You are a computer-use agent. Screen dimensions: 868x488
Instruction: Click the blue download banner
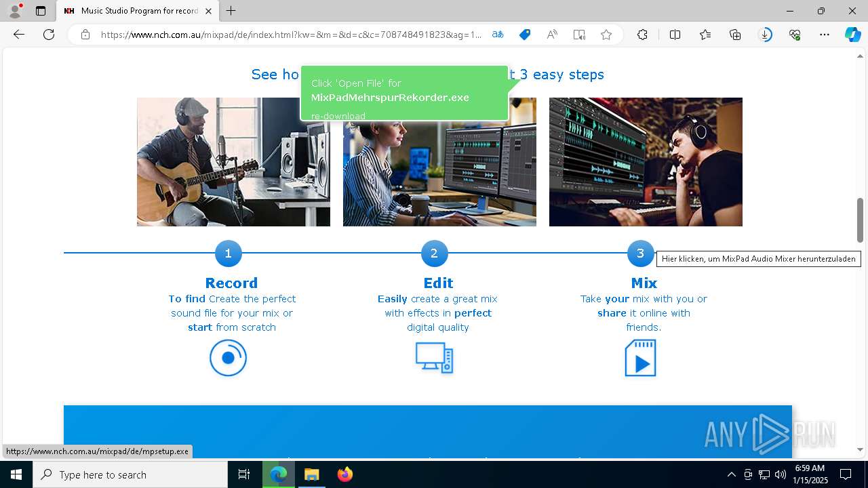(x=428, y=432)
